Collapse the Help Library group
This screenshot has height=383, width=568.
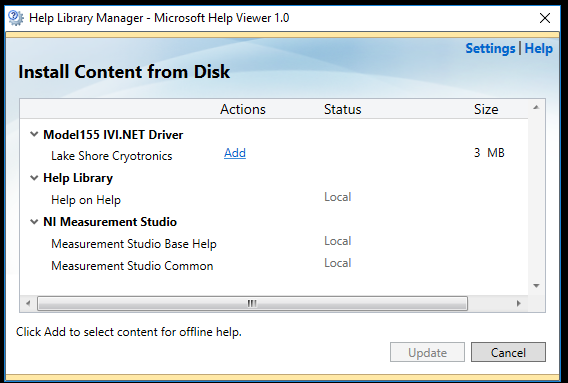point(34,178)
